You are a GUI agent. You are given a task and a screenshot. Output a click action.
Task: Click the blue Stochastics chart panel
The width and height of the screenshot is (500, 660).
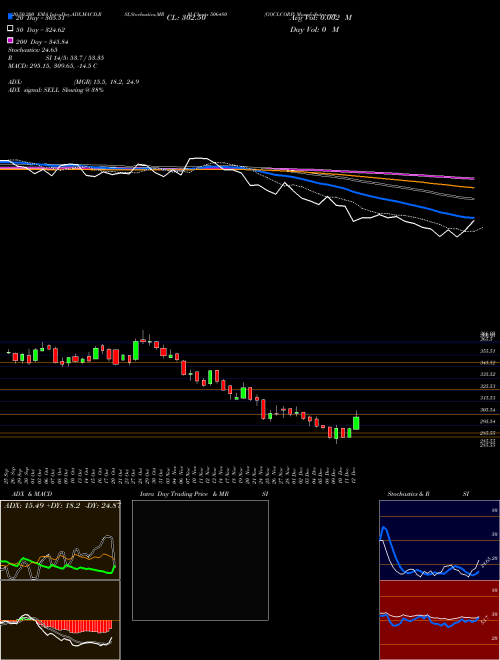[x=439, y=540]
